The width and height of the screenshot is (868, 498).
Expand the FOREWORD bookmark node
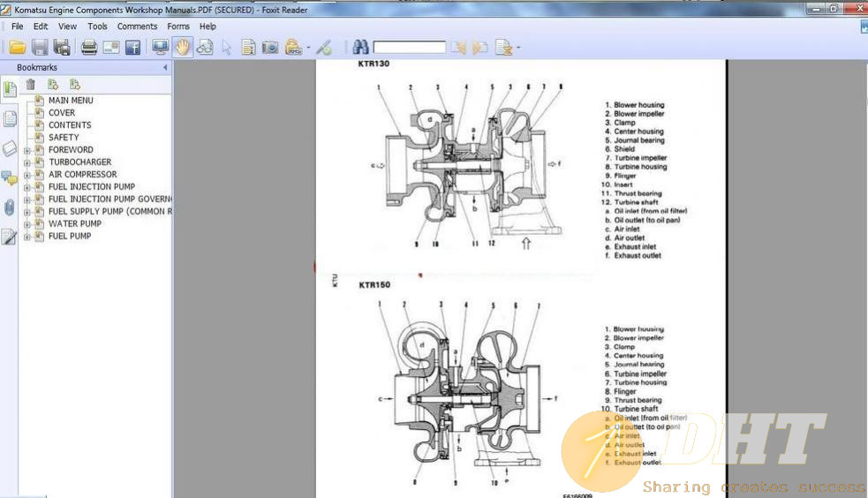pyautogui.click(x=26, y=150)
